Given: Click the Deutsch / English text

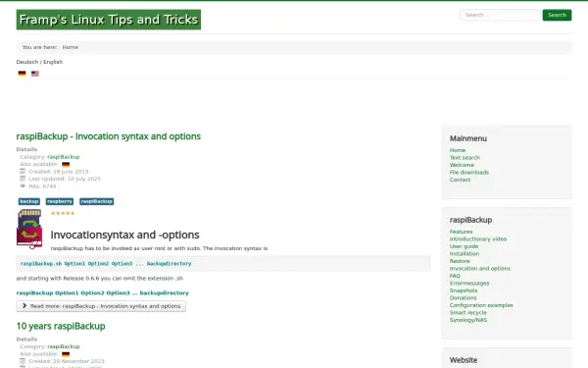Looking at the screenshot, I should tap(39, 62).
